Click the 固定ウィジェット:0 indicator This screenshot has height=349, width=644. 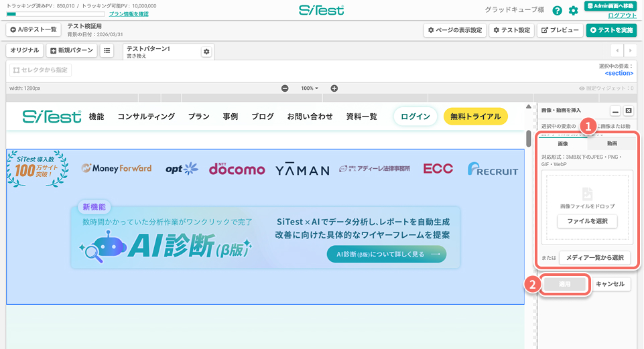pyautogui.click(x=606, y=88)
